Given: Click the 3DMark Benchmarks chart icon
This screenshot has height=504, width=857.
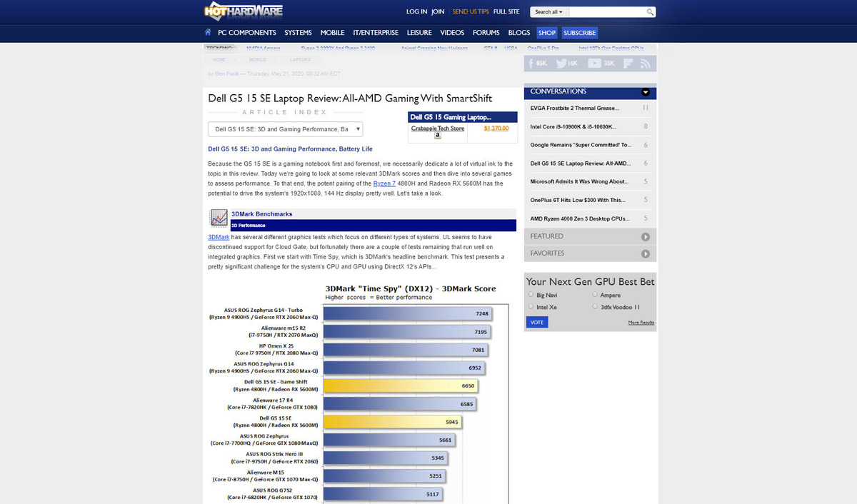Looking at the screenshot, I should click(219, 218).
